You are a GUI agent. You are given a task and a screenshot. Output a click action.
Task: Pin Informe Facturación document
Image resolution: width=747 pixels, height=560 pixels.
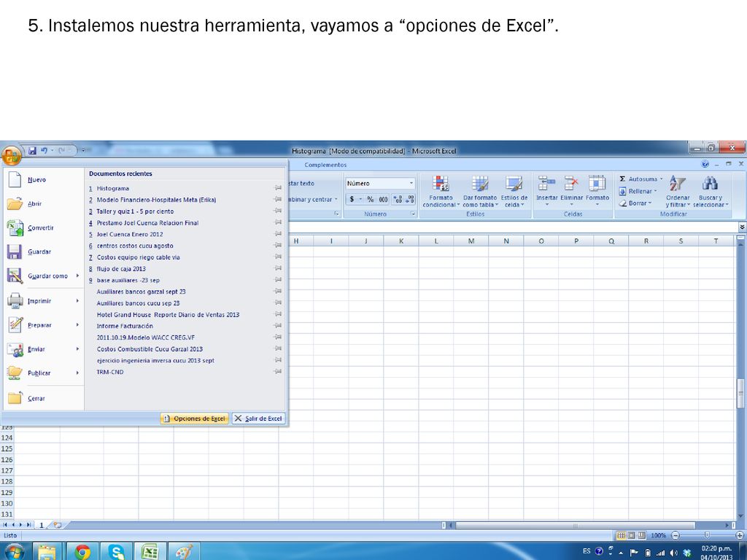point(278,326)
